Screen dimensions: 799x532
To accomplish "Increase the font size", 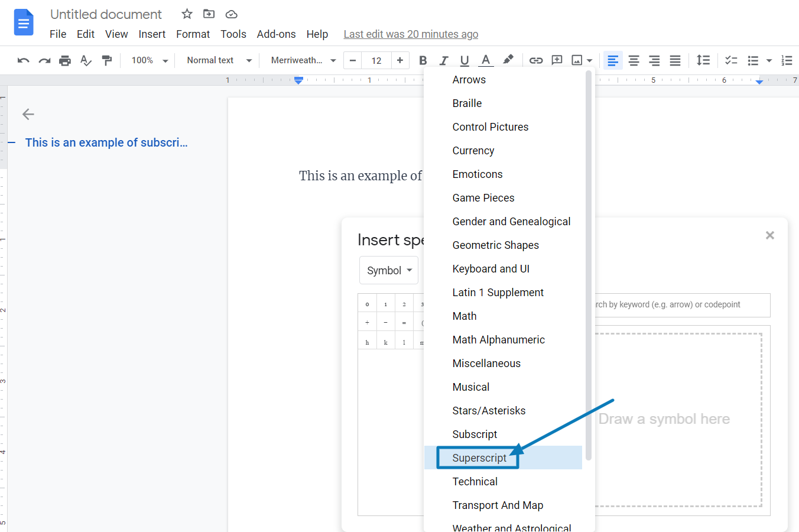I will (400, 60).
